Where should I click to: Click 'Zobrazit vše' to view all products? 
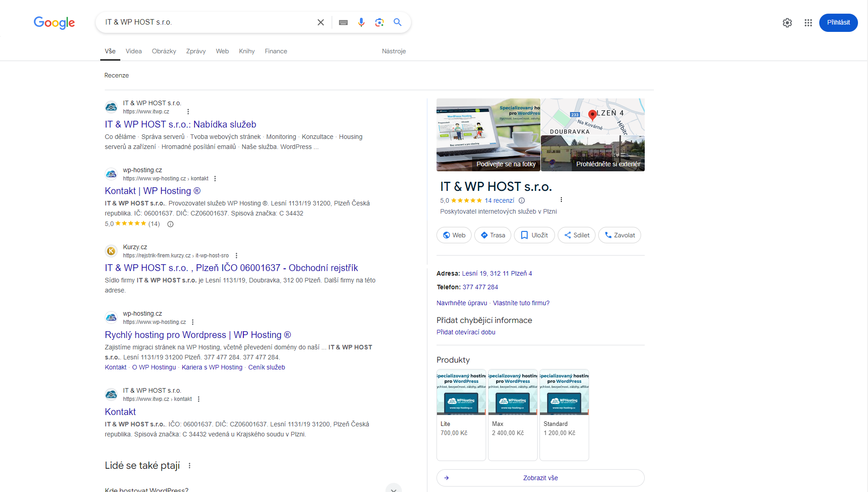(x=540, y=478)
